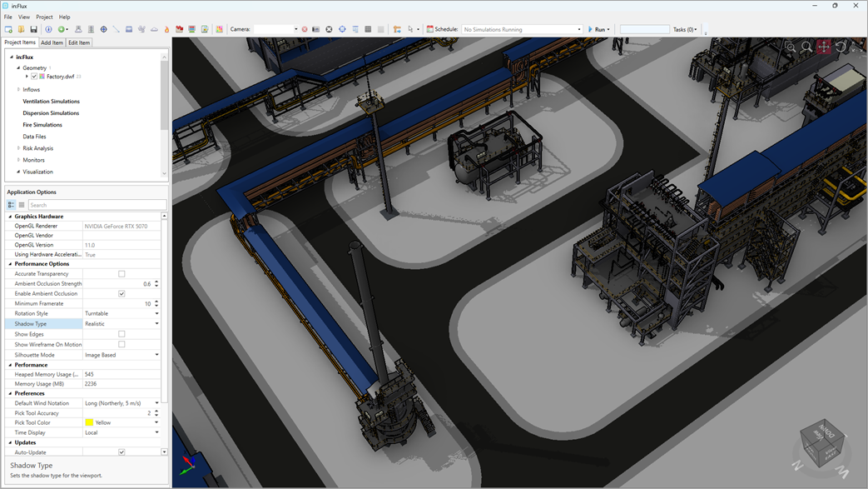Activate zoom area magnifier in viewport
This screenshot has height=489, width=868.
791,47
